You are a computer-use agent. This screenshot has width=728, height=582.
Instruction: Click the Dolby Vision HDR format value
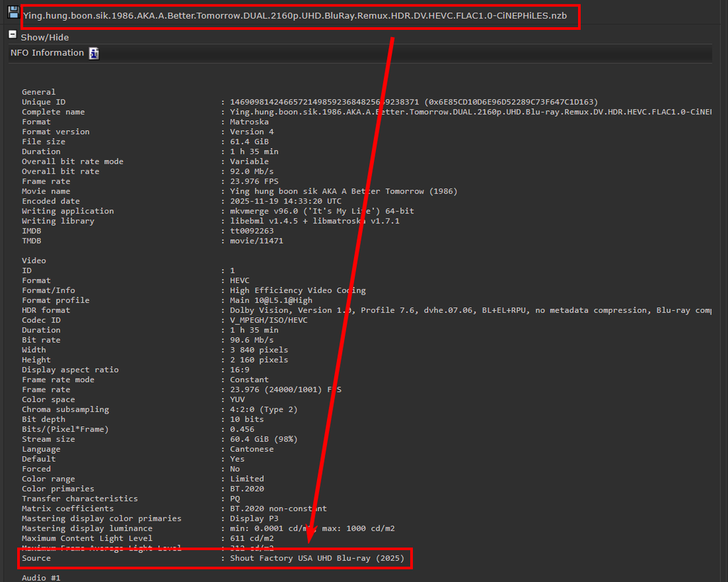tap(471, 310)
